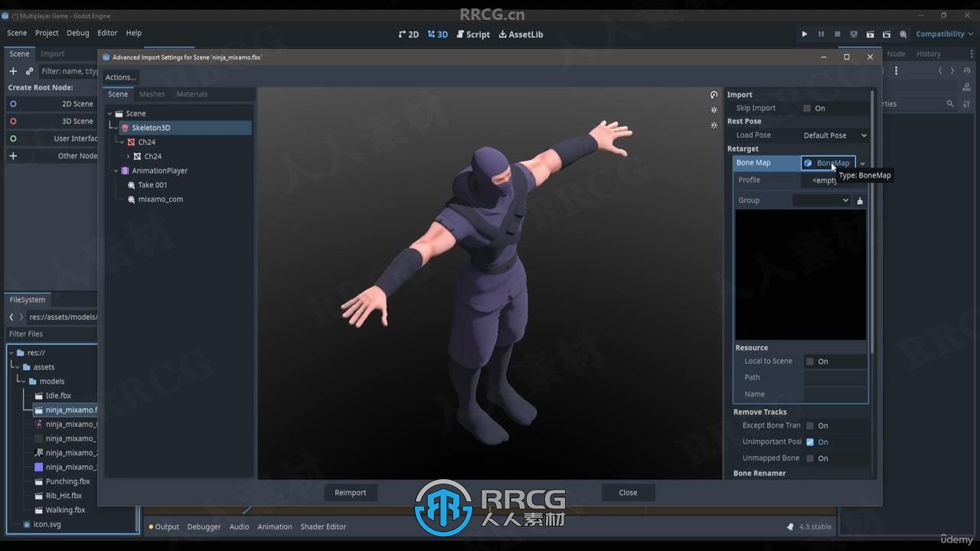The width and height of the screenshot is (980, 551).
Task: Run a specific scene icon
Action: pyautogui.click(x=887, y=34)
